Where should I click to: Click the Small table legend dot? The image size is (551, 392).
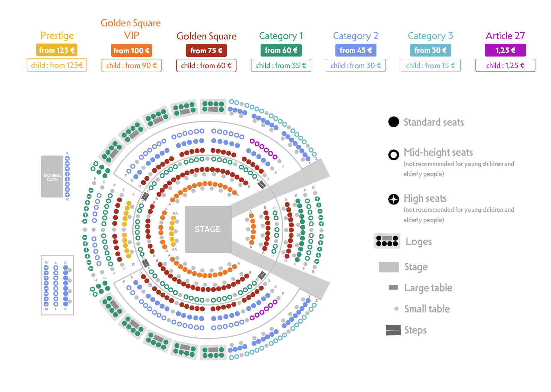(x=397, y=309)
